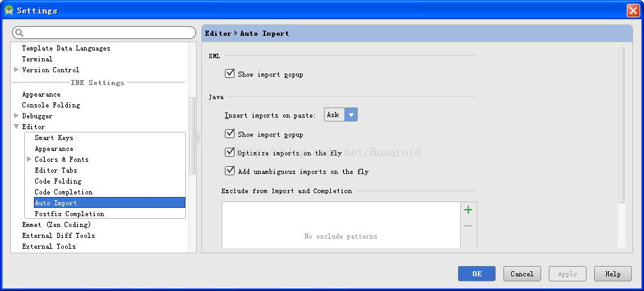Open Postfix Completion settings page
Screen dimensions: 644x291
coord(69,214)
